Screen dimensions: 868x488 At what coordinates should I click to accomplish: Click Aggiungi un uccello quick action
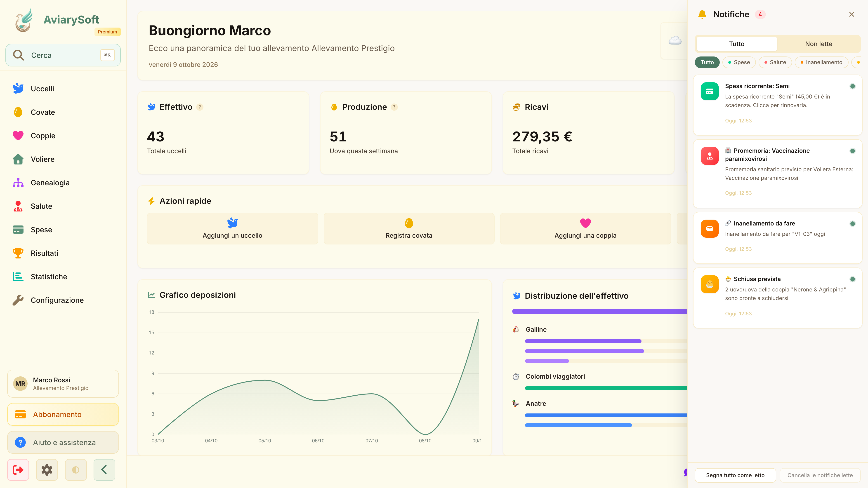point(233,229)
